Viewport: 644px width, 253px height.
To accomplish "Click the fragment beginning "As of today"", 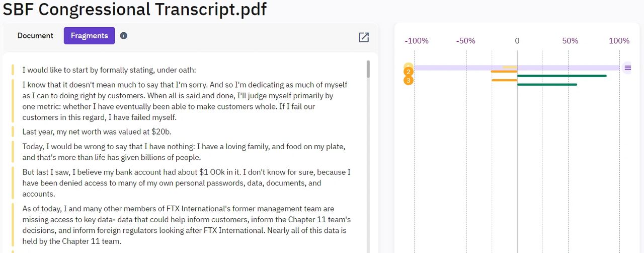I will click(186, 225).
